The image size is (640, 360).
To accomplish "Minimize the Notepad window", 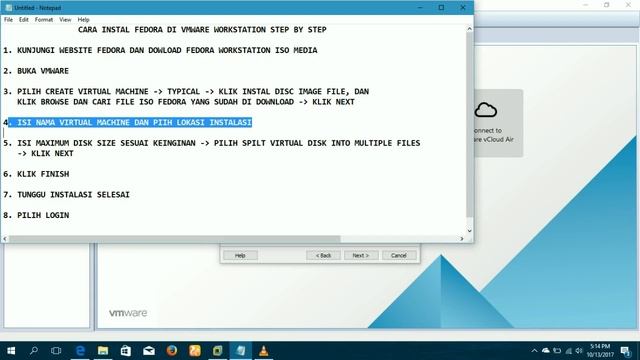I will click(420, 7).
